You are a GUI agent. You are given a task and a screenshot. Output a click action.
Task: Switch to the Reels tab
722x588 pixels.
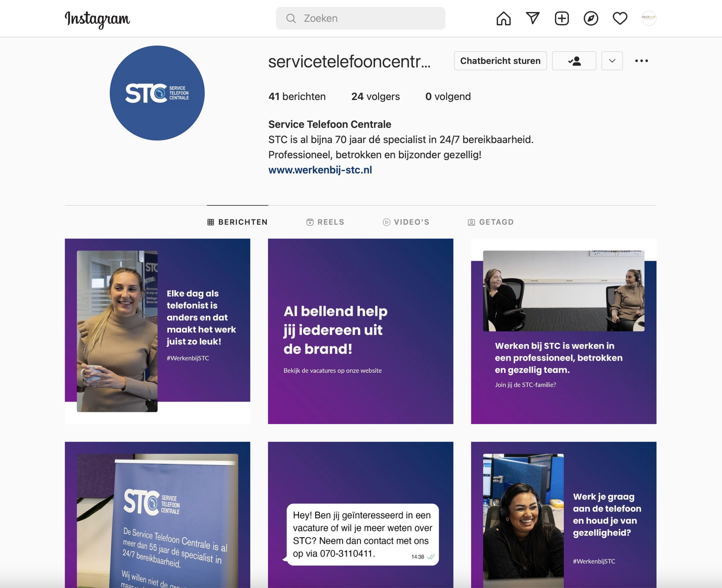[x=325, y=222]
